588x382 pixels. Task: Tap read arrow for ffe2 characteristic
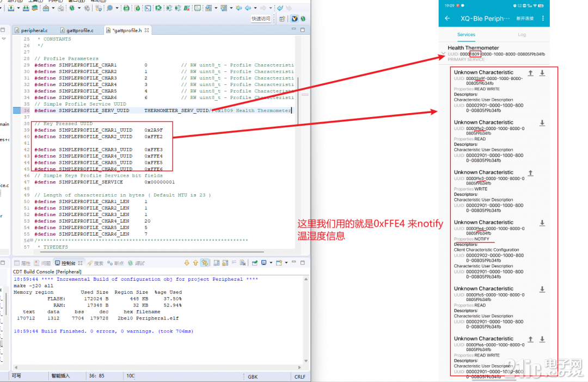point(542,123)
